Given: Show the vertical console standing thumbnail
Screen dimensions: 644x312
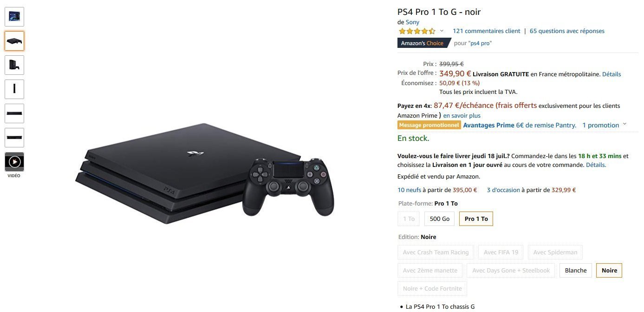Looking at the screenshot, I should pos(14,65).
